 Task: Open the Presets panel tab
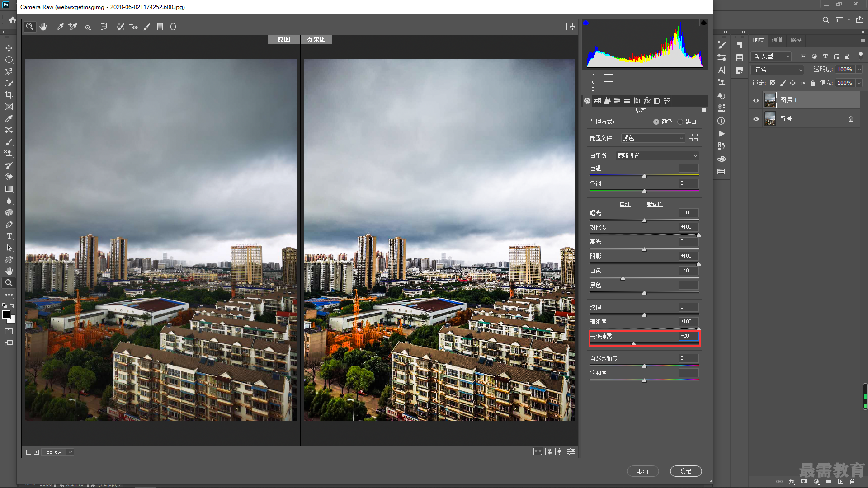[x=667, y=101]
